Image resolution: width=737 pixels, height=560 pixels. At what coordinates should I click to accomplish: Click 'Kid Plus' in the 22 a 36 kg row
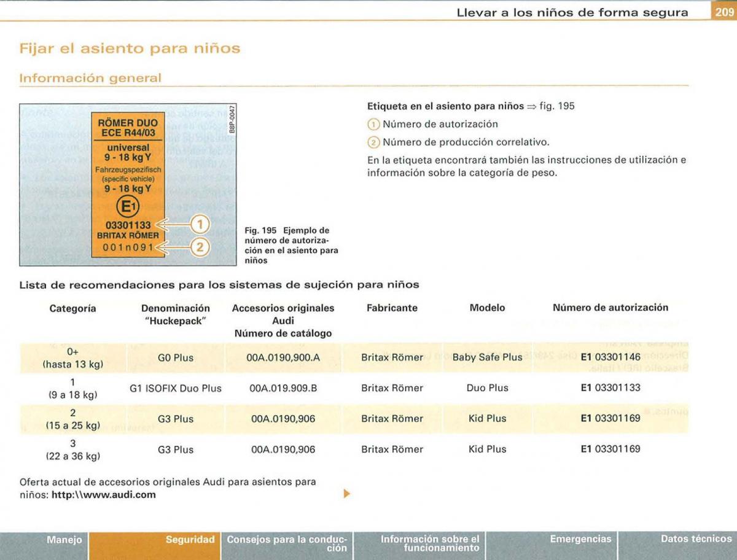click(x=487, y=449)
